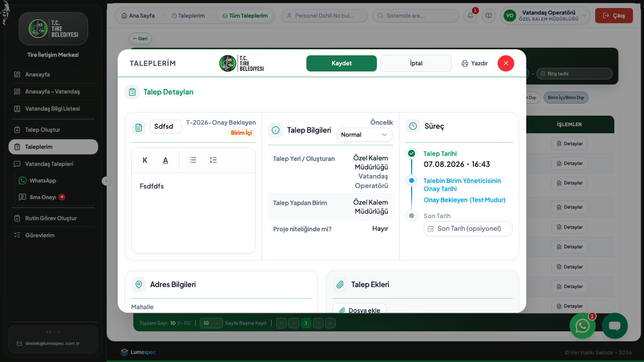Go back with the Geri button
Screen dimensions: 644x362
coord(140,38)
